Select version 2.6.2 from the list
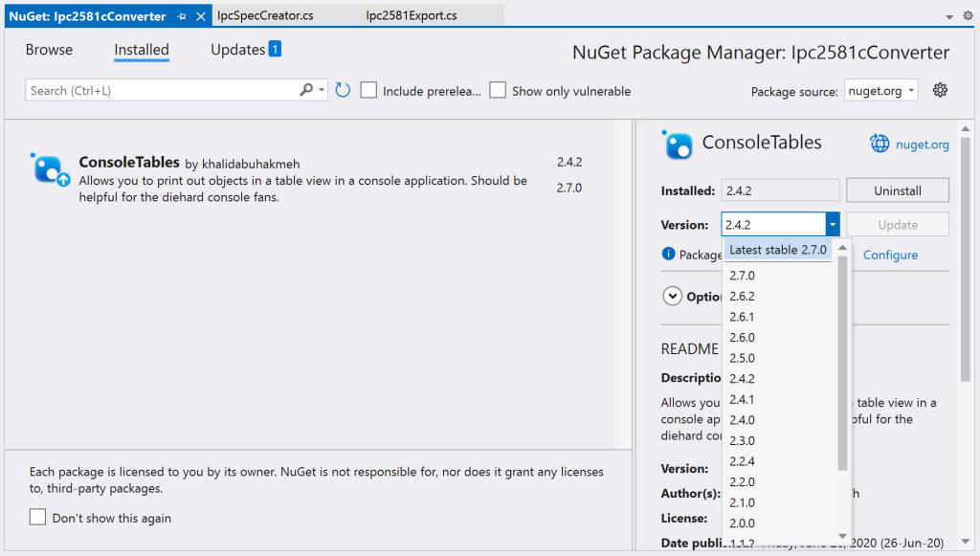 tap(742, 296)
